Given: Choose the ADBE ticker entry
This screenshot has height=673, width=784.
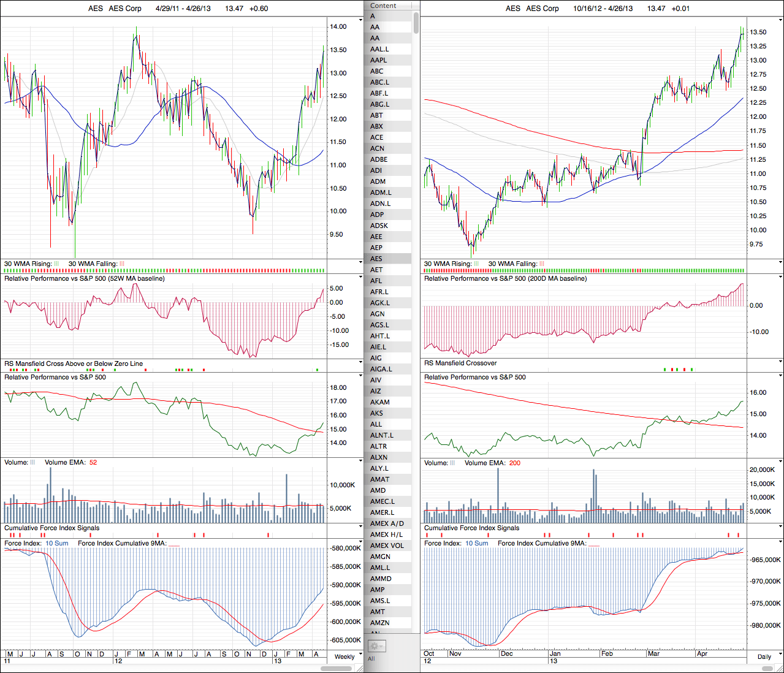Looking at the screenshot, I should coord(379,159).
